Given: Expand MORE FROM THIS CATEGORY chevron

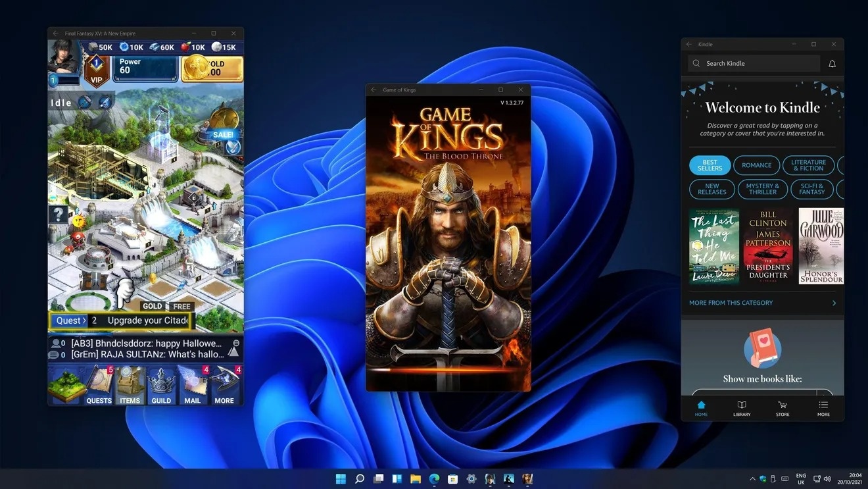Looking at the screenshot, I should [x=834, y=303].
